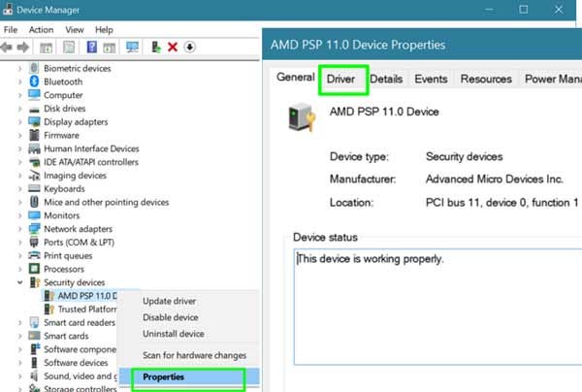Screen dimensions: 582x392
Task: Open the File menu
Action: coord(11,30)
